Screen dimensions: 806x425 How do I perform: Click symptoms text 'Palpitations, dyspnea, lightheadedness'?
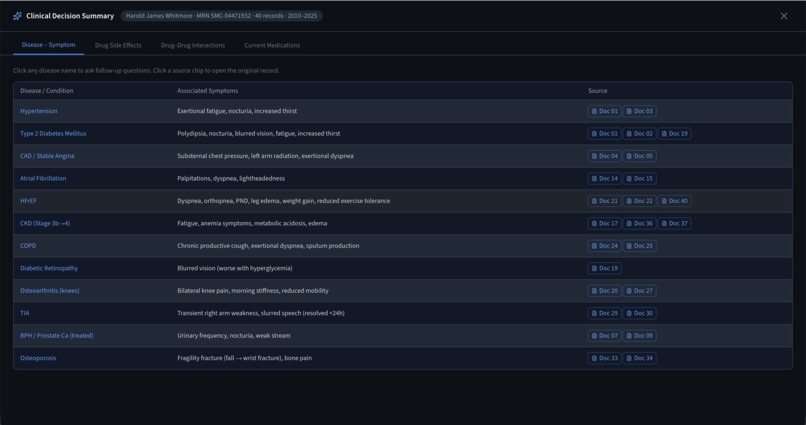point(231,178)
